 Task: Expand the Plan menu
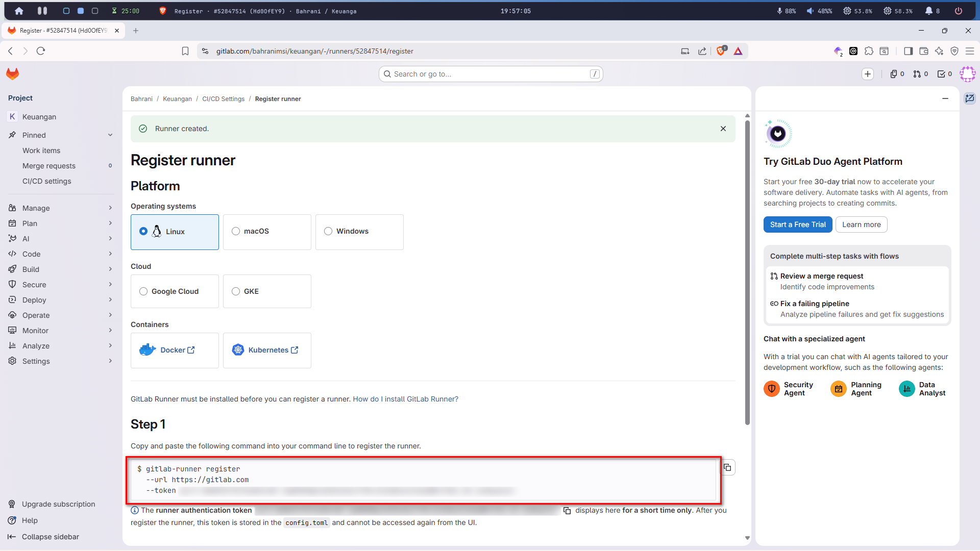(x=61, y=223)
